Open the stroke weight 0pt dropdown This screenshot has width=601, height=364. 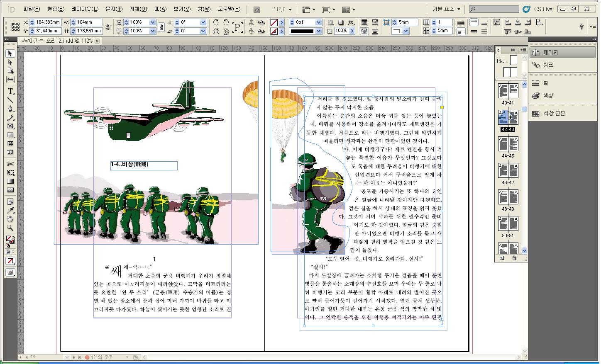318,22
